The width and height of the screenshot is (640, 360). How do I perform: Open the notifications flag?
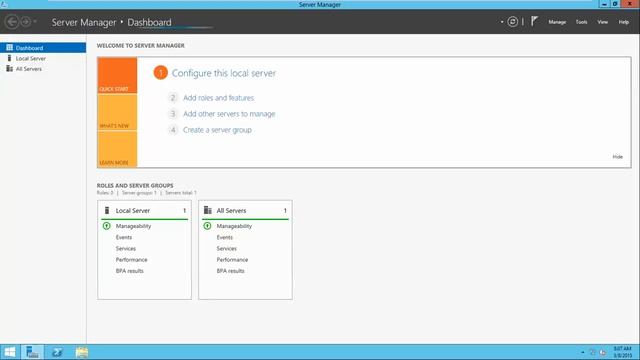534,21
